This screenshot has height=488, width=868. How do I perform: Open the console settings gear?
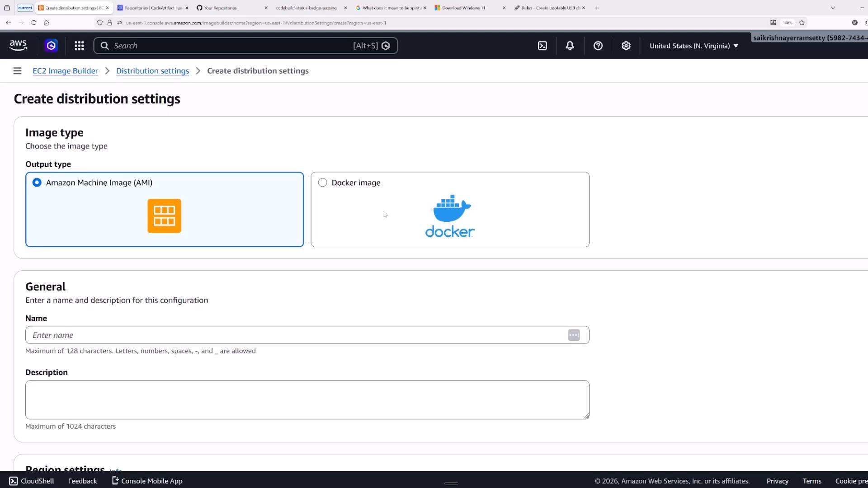pos(626,46)
